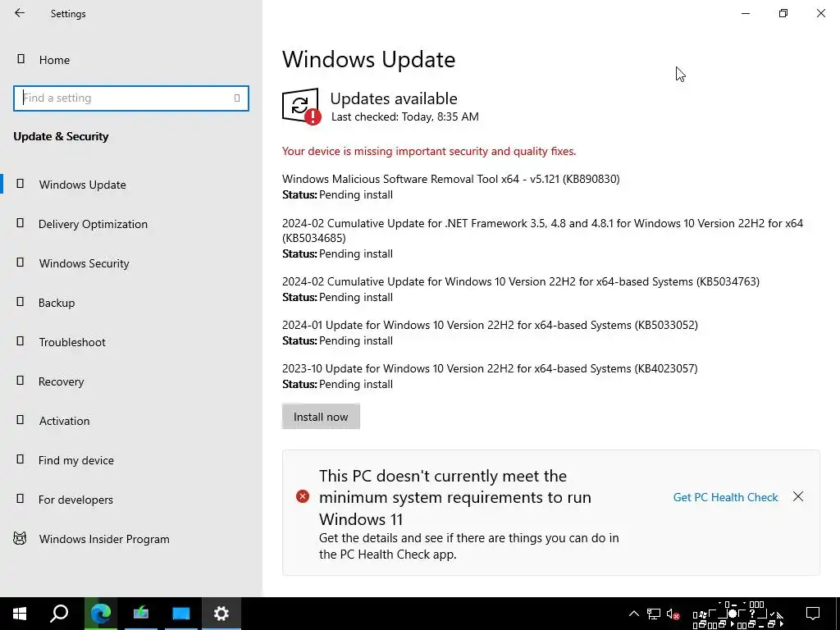Go back with the Settings back arrow
The width and height of the screenshot is (840, 630).
20,13
